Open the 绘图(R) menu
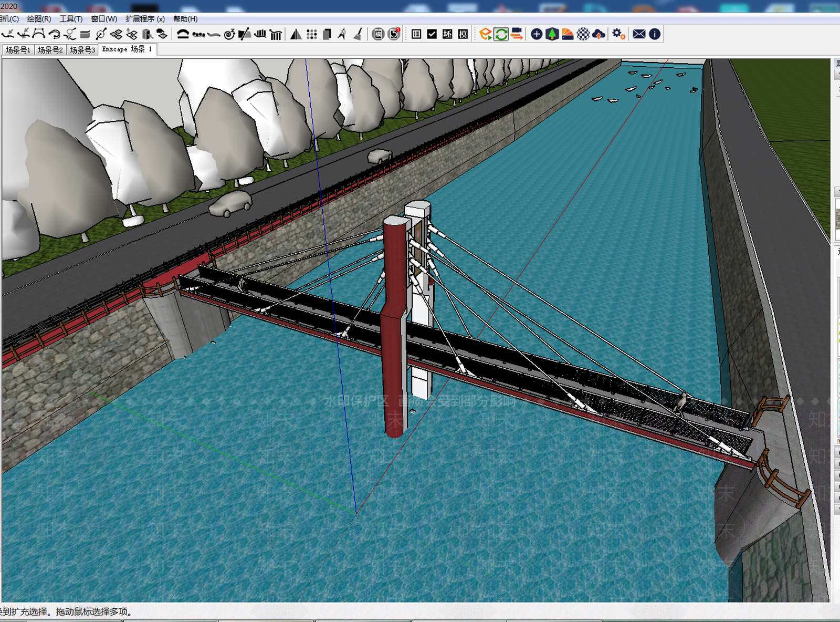This screenshot has height=622, width=840. point(39,19)
